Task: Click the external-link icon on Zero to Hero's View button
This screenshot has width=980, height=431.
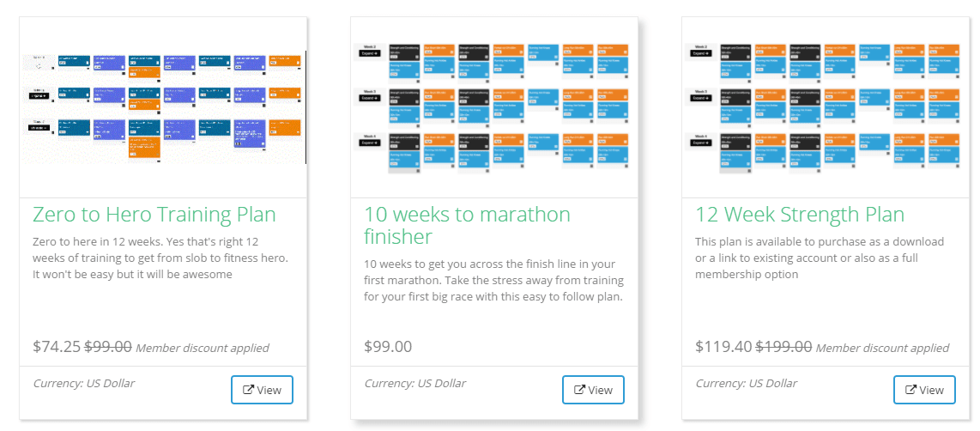Action: tap(249, 390)
